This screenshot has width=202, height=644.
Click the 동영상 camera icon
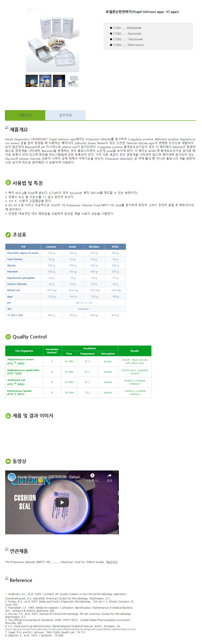[x=8, y=461]
